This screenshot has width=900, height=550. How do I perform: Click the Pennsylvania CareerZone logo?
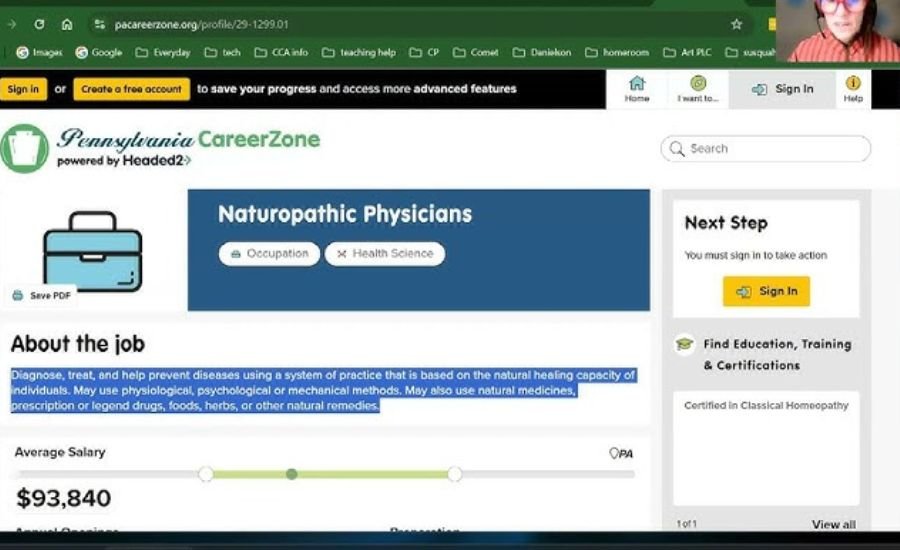point(161,148)
